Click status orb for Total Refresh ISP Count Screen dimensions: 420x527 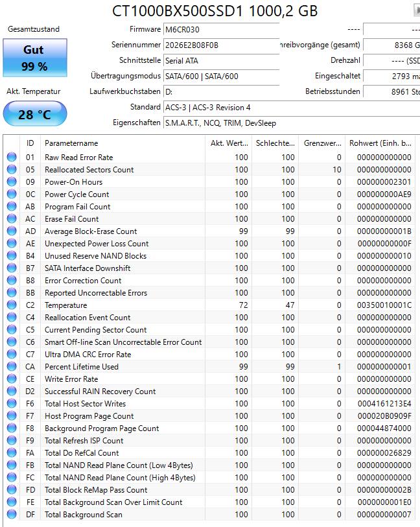click(x=12, y=441)
